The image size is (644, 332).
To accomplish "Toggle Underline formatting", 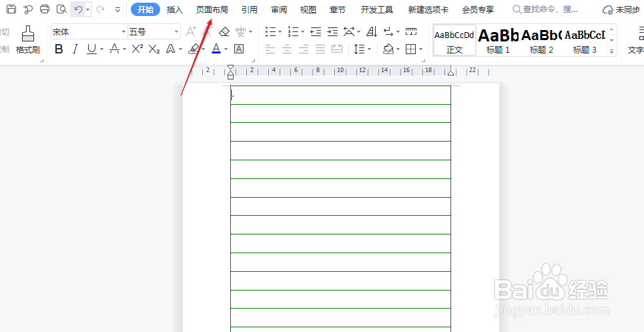I will click(x=91, y=49).
